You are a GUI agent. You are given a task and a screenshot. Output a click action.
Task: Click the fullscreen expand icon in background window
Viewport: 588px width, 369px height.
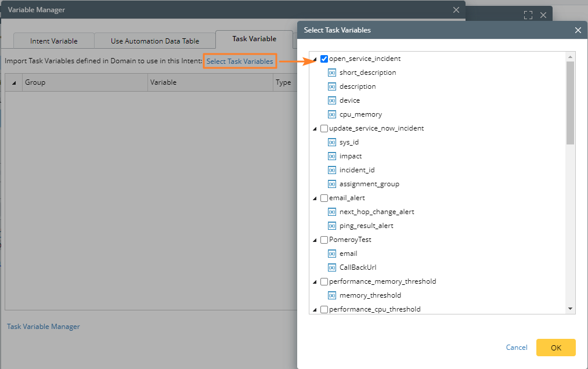tap(528, 15)
